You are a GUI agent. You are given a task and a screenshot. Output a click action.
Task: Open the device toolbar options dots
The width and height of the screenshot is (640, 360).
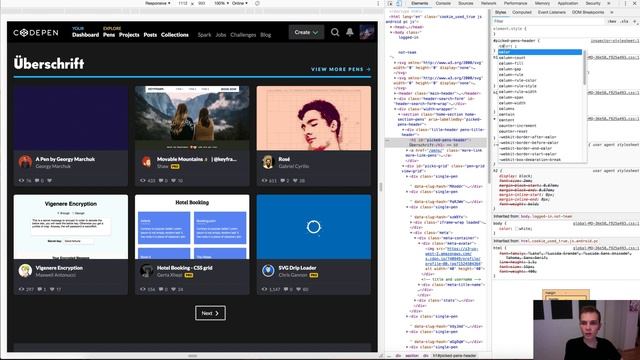(378, 3)
